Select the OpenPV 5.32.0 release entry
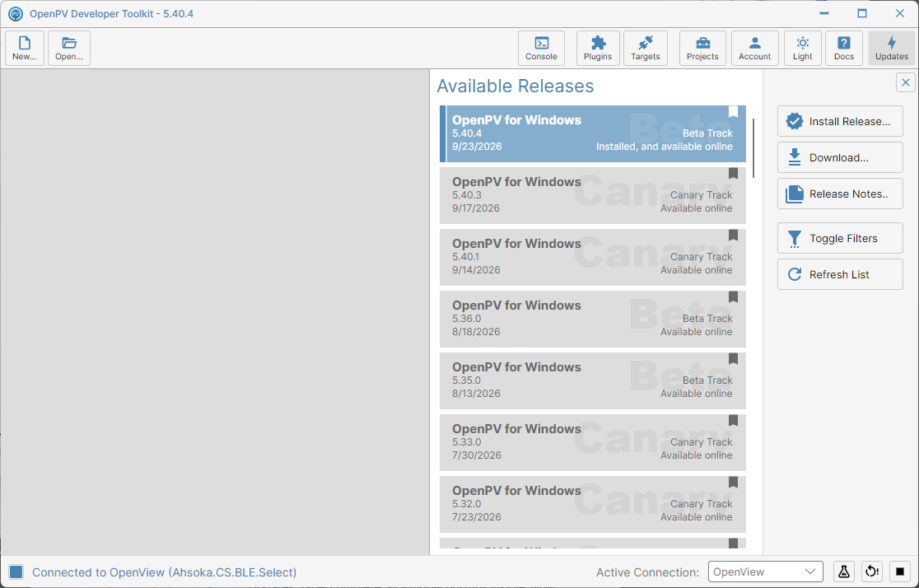919x588 pixels. click(593, 504)
